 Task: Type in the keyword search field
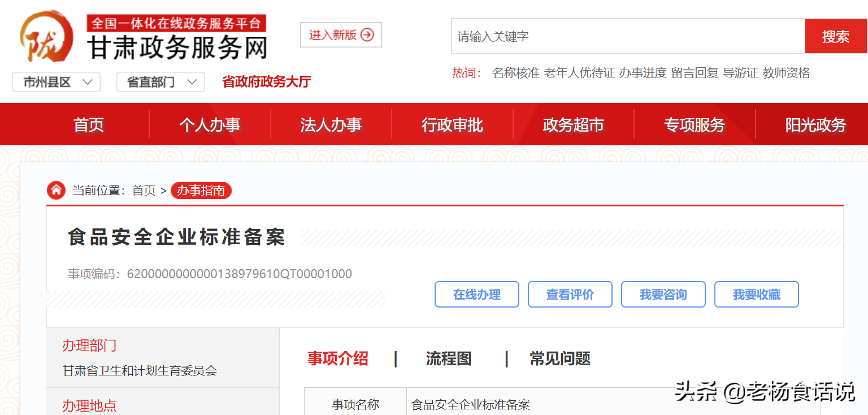tap(627, 37)
